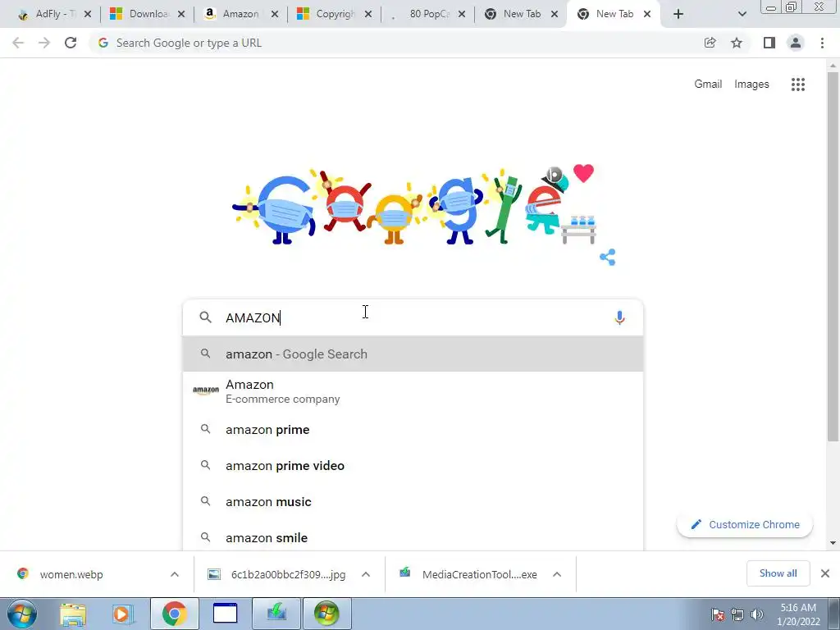This screenshot has height=630, width=840.
Task: Select Amazon E-commerce company suggestion
Action: pyautogui.click(x=413, y=391)
